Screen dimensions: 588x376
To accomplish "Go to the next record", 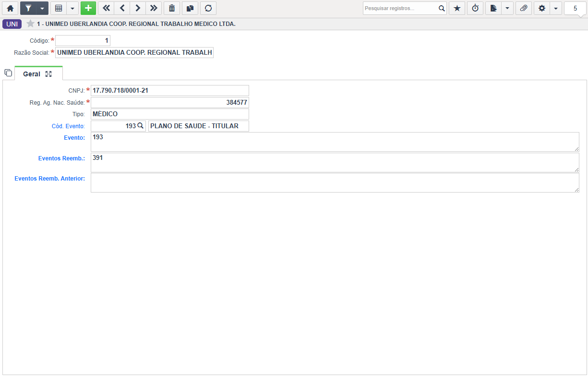I will tap(138, 8).
